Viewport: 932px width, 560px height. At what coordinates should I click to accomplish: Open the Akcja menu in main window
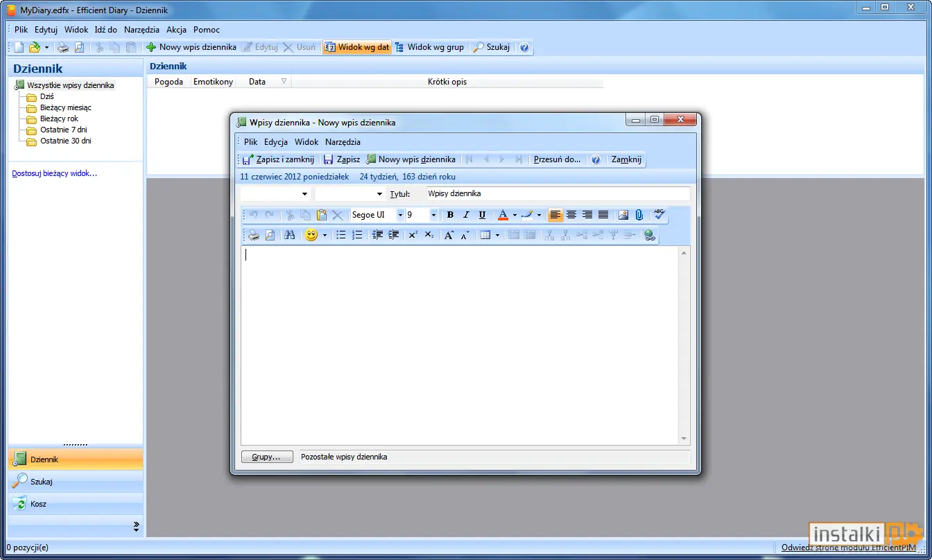(x=176, y=30)
